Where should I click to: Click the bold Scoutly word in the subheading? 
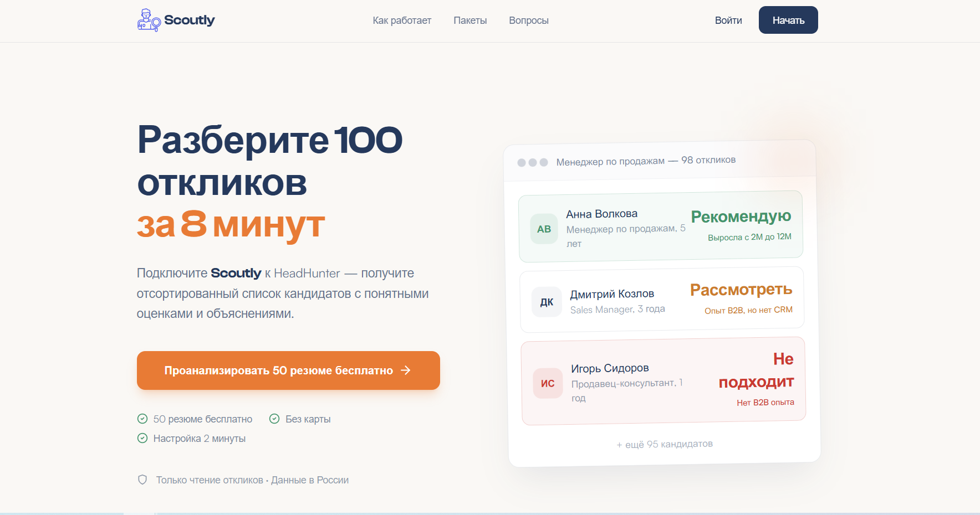[236, 273]
